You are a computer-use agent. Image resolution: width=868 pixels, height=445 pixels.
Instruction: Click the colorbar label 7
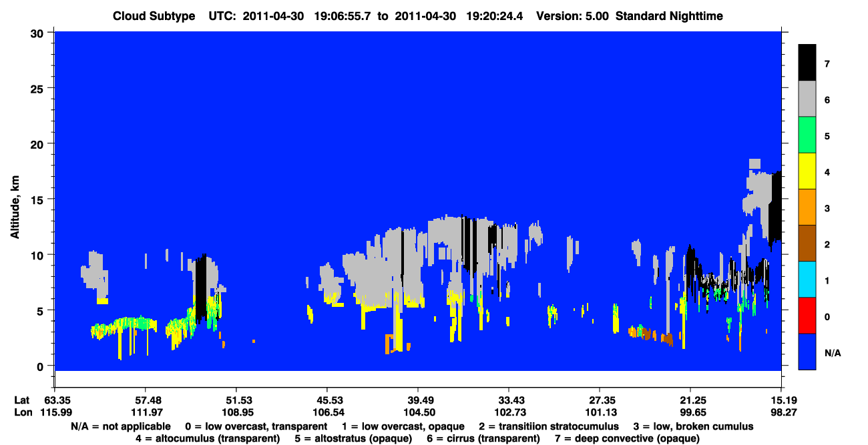[x=827, y=63]
